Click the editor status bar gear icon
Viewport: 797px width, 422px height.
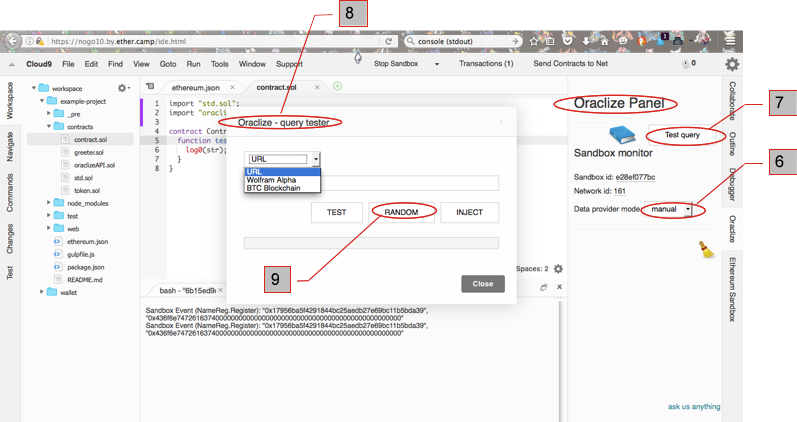pos(558,269)
